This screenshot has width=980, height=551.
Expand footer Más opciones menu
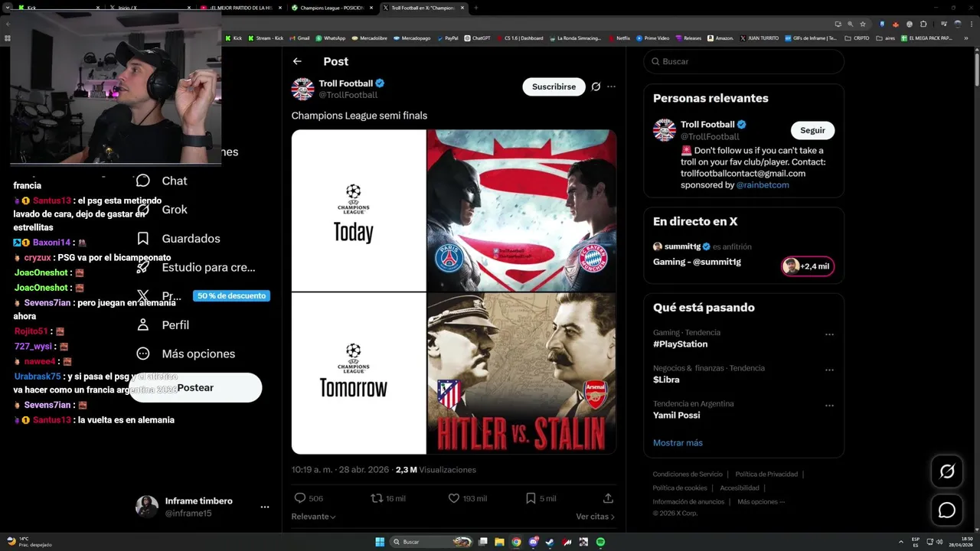point(760,502)
